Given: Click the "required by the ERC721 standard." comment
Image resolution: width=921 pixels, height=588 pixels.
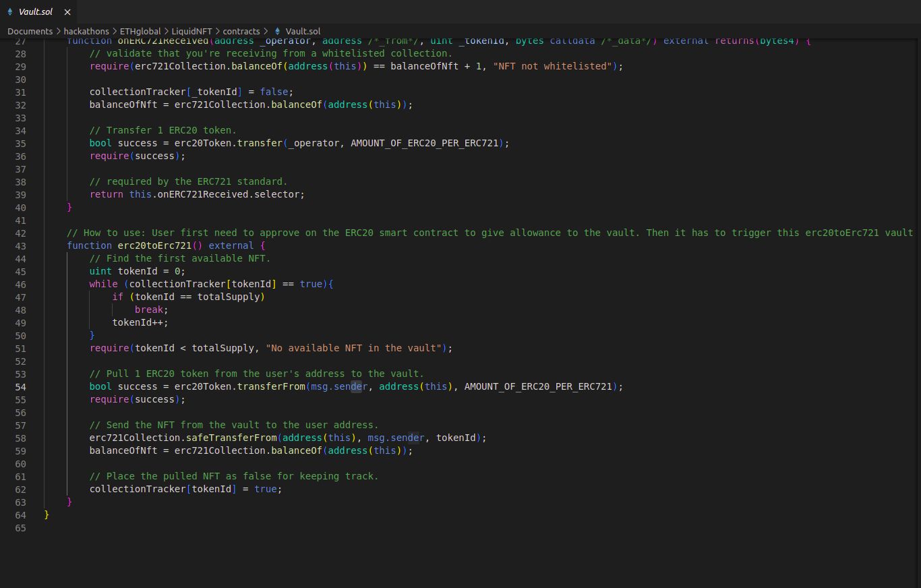Looking at the screenshot, I should (x=189, y=181).
